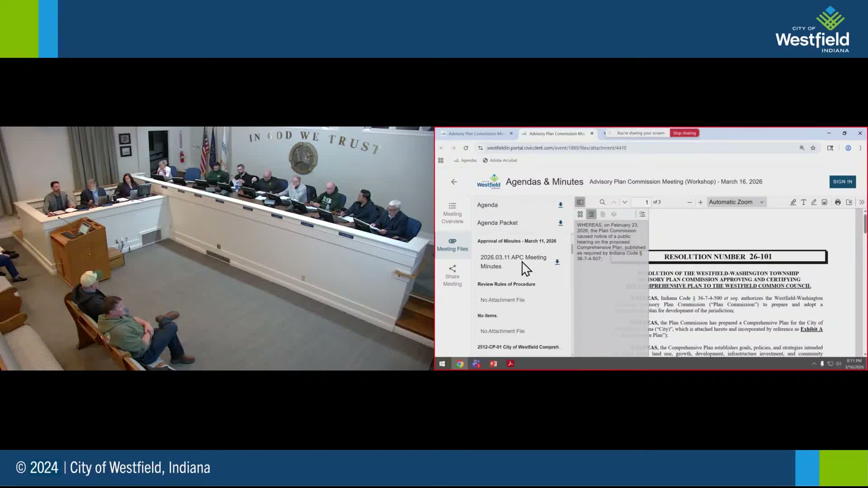Go to the next PDF page arrow
The image size is (868, 488).
pyautogui.click(x=625, y=202)
